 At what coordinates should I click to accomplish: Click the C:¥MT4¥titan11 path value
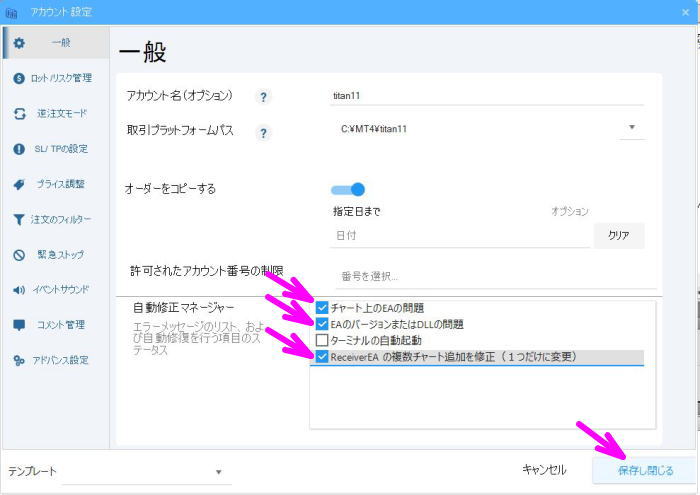[x=374, y=129]
